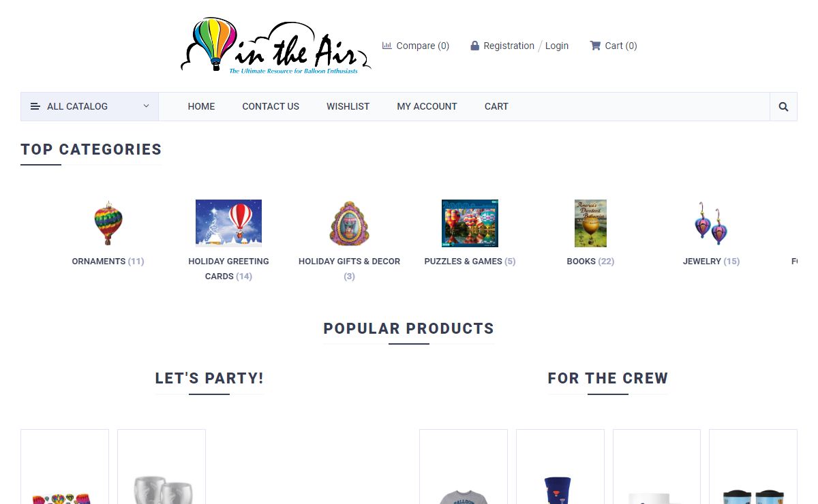This screenshot has width=818, height=504.
Task: Click the Compare bar-chart icon
Action: pos(387,46)
